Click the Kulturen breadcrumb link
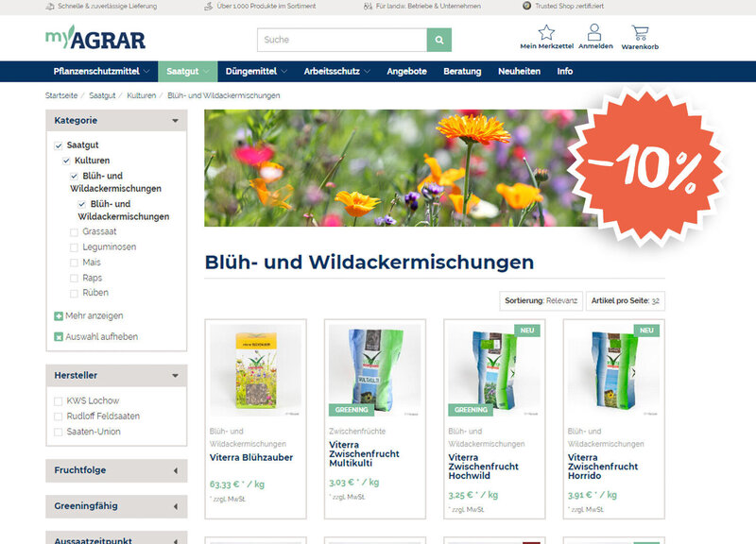The height and width of the screenshot is (544, 756). click(x=141, y=95)
